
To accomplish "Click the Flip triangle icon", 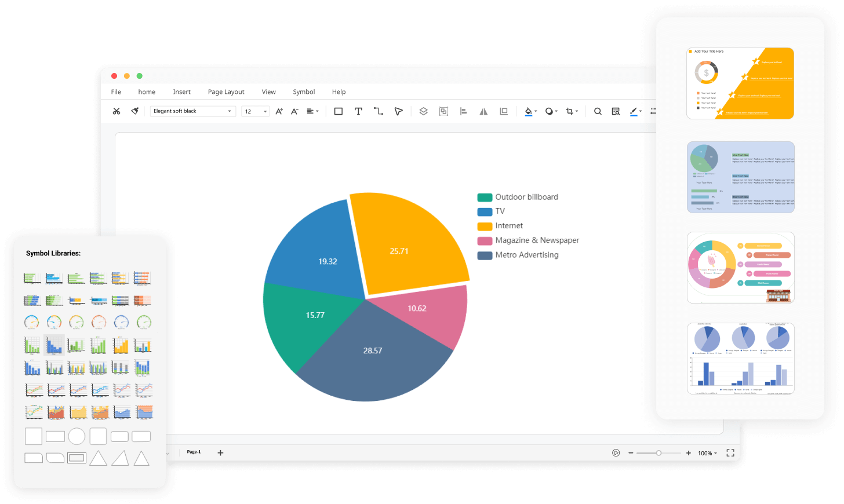I will point(483,111).
